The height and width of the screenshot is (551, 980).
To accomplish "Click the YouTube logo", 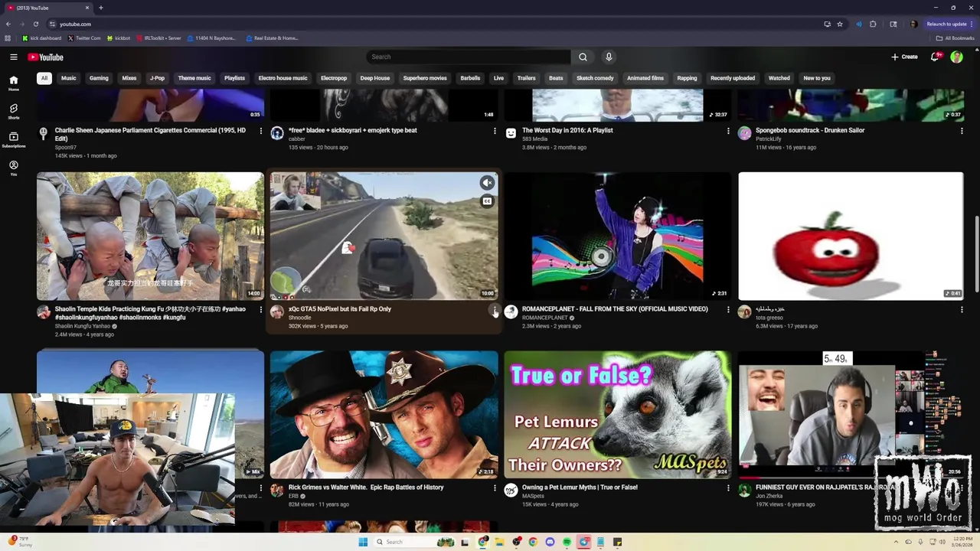I will pyautogui.click(x=46, y=57).
